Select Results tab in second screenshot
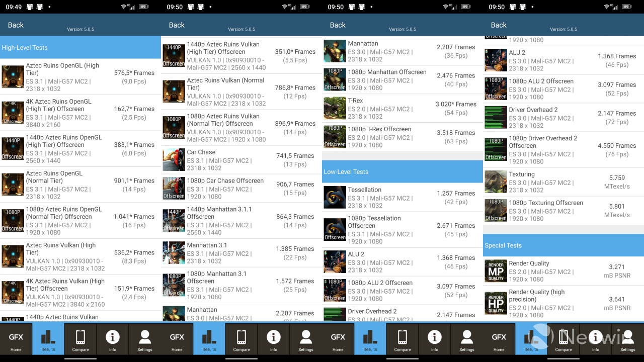644x362 pixels. click(209, 340)
